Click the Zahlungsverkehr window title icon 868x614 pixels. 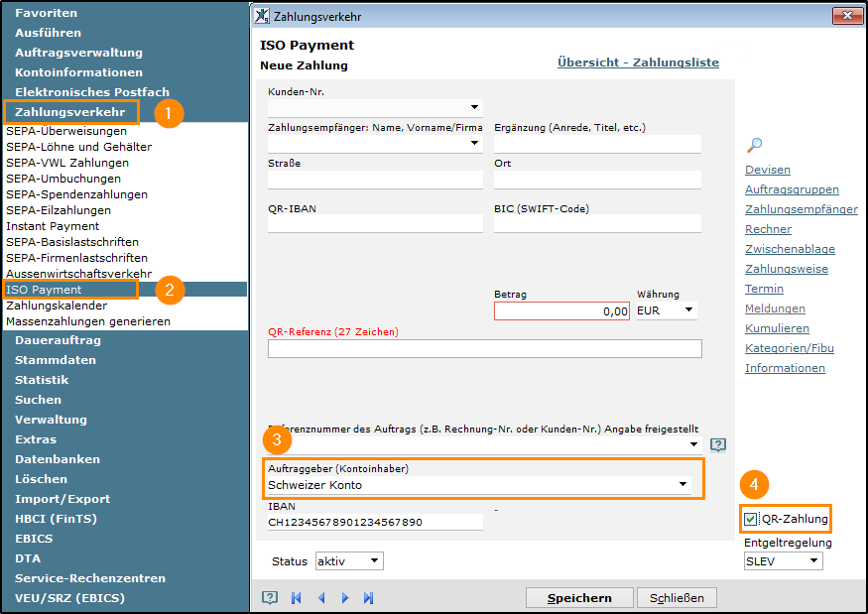pyautogui.click(x=262, y=16)
